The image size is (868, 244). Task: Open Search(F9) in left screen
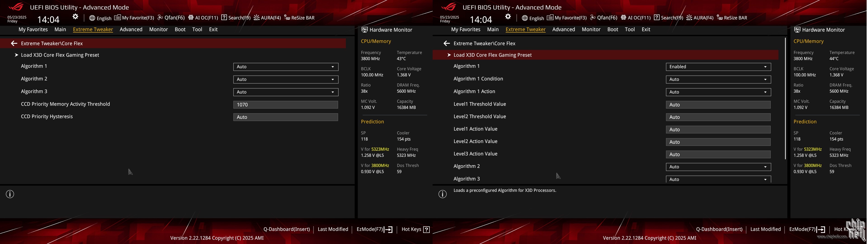(236, 18)
